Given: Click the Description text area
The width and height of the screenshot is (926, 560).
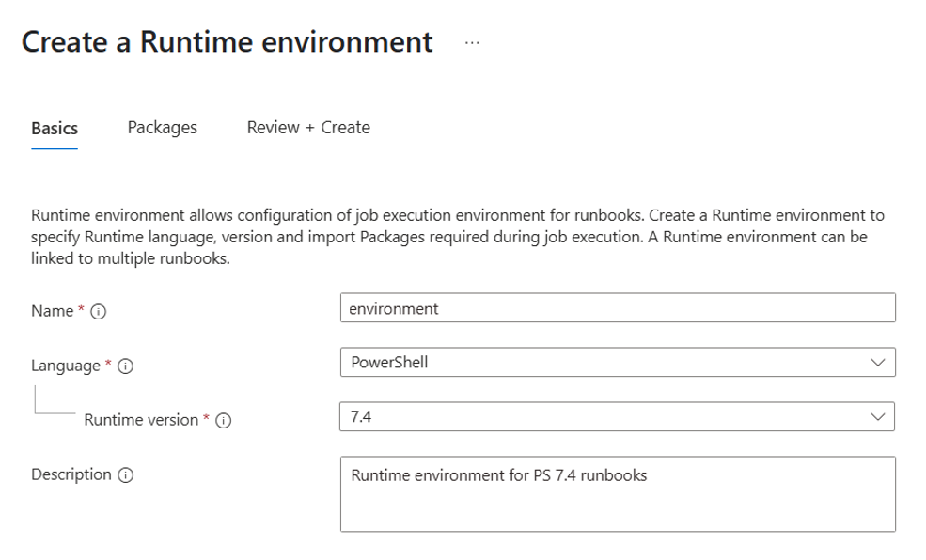Looking at the screenshot, I should 616,493.
